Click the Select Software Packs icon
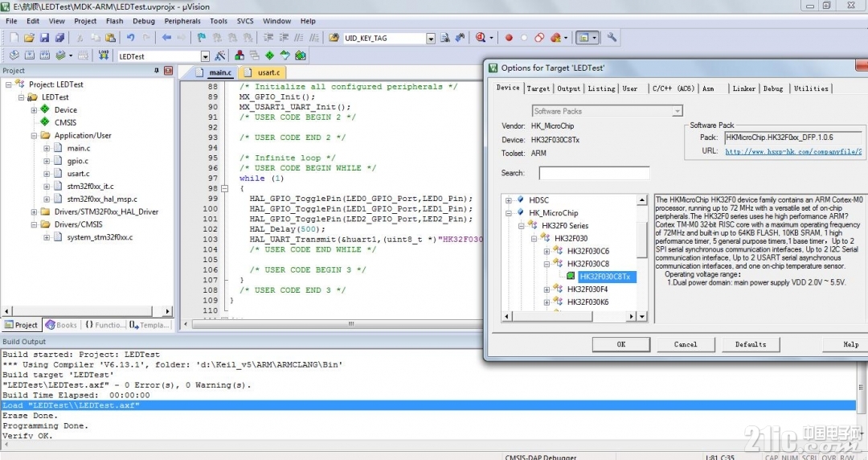Screen dimensions: 868x460 click(x=285, y=55)
